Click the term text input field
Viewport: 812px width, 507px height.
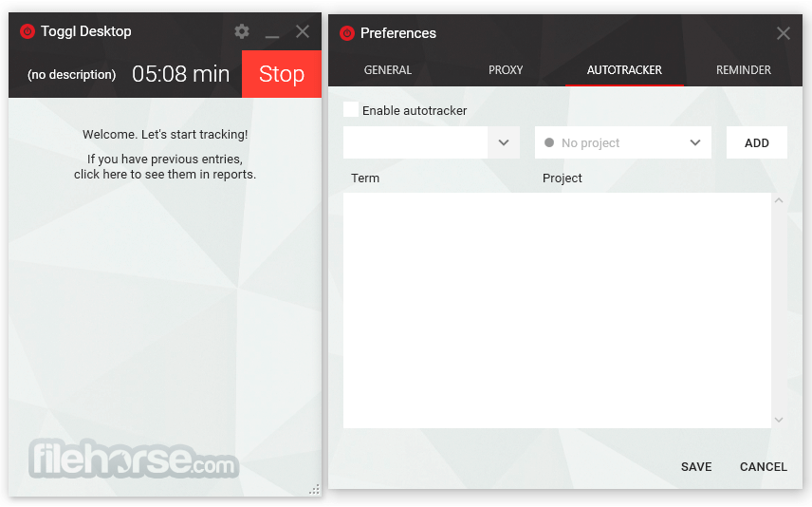[x=415, y=142]
